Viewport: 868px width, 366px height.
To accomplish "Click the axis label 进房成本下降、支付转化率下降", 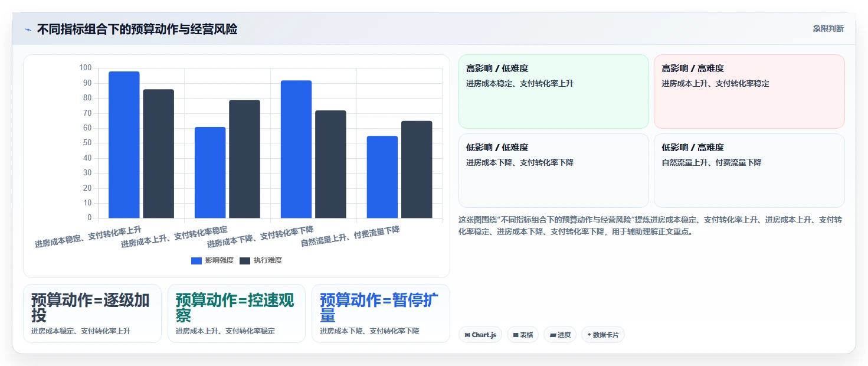I will pos(261,236).
